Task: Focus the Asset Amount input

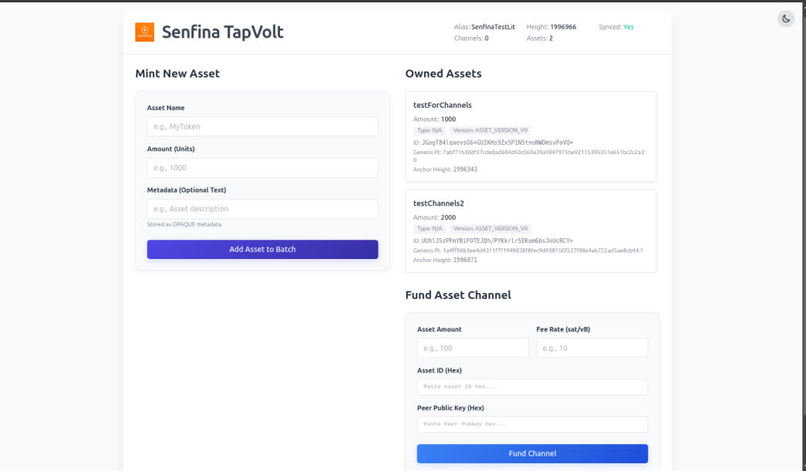Action: (x=472, y=348)
